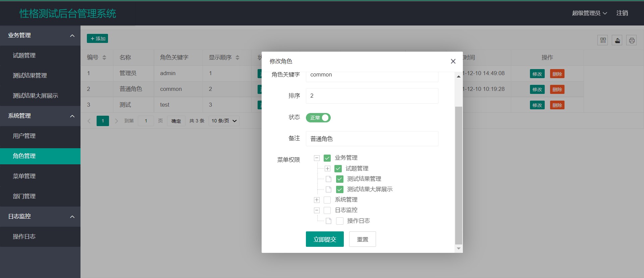Click the 添加 add button
This screenshot has height=278, width=644.
[97, 39]
